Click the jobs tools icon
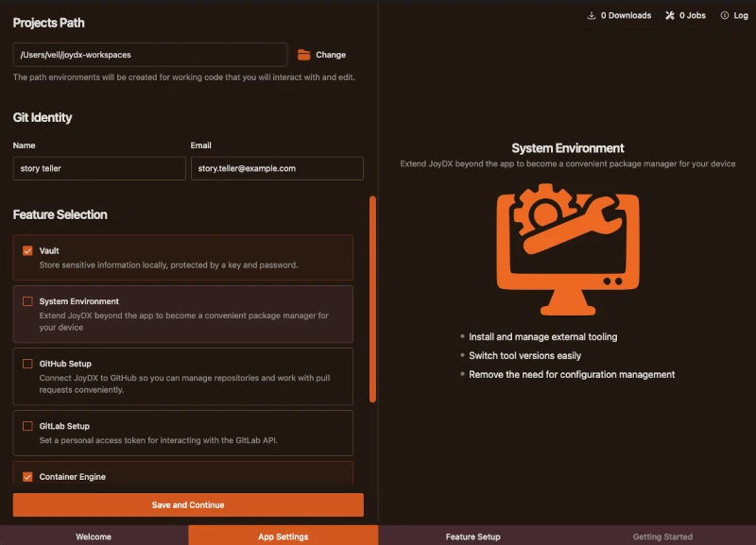Viewport: 756px width, 545px height. click(670, 15)
